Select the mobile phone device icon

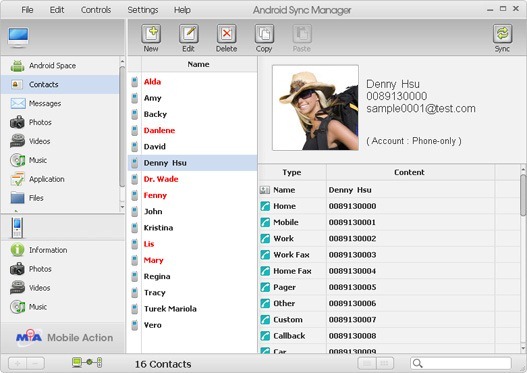17,228
